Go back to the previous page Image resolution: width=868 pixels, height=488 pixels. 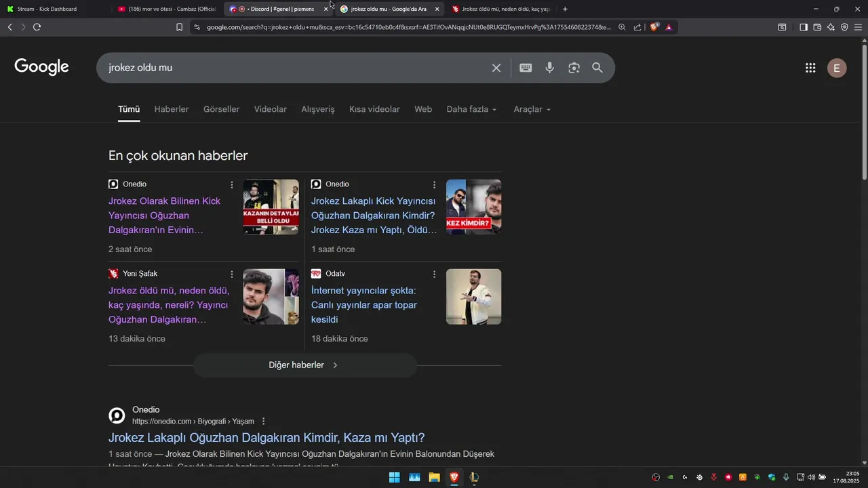(9, 27)
